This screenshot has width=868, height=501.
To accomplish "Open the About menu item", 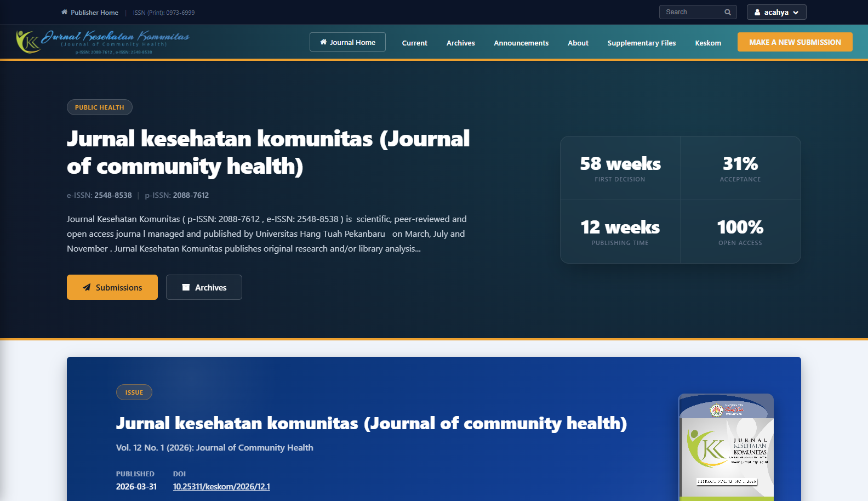I will coord(578,43).
